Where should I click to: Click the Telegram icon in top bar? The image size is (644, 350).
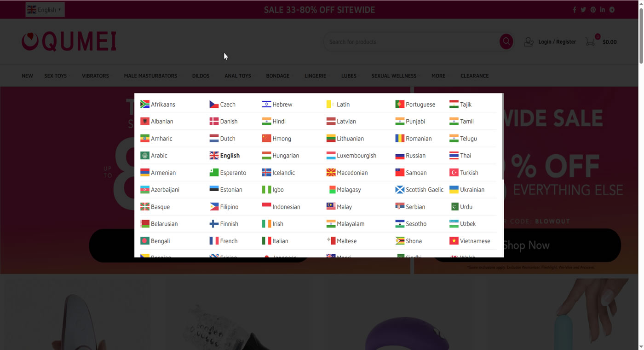[x=612, y=10]
